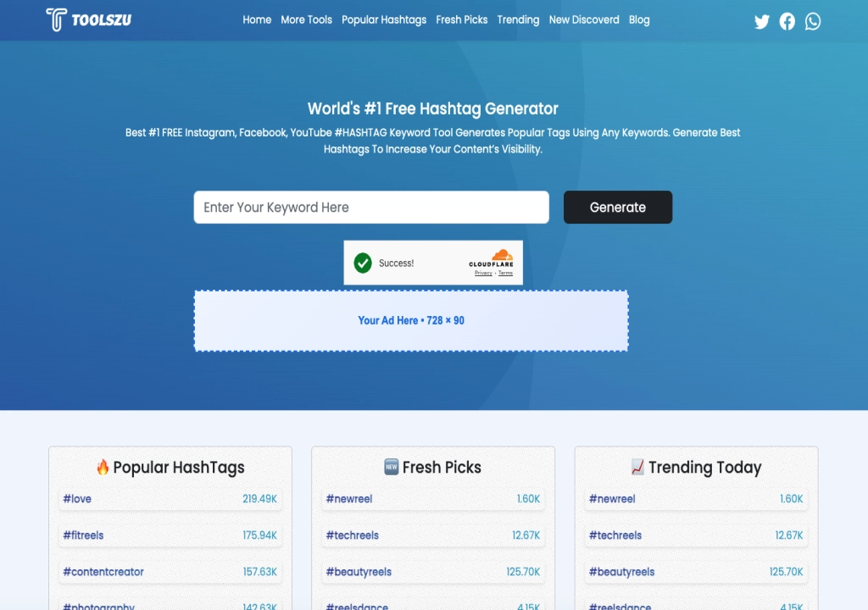Image resolution: width=868 pixels, height=610 pixels.
Task: Open the More Tools menu
Action: [306, 19]
